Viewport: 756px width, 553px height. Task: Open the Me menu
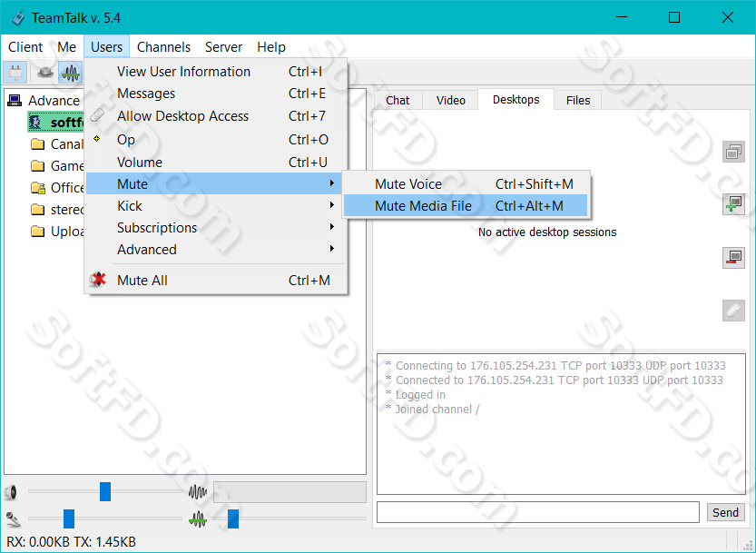[66, 47]
